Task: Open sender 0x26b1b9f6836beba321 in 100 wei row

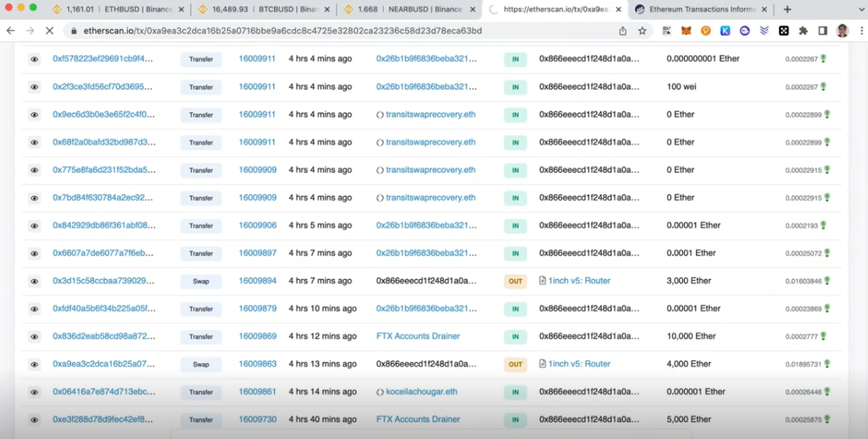Action: pos(427,87)
